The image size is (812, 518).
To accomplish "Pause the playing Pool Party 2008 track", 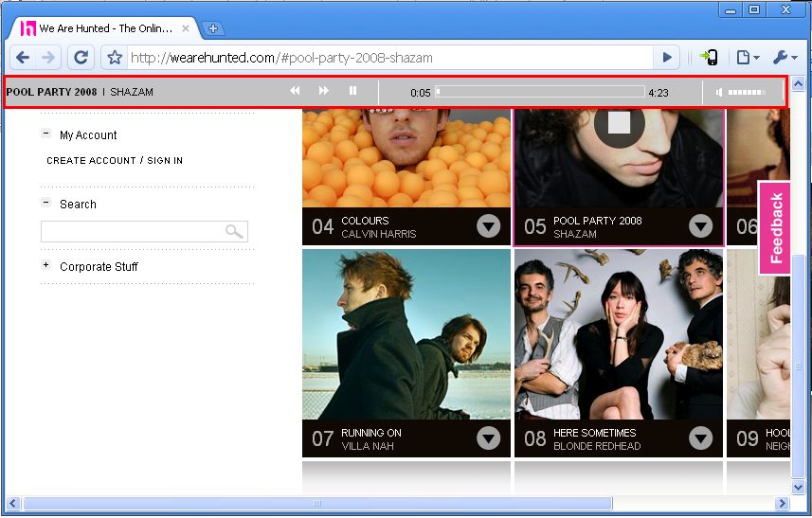I will click(x=353, y=91).
